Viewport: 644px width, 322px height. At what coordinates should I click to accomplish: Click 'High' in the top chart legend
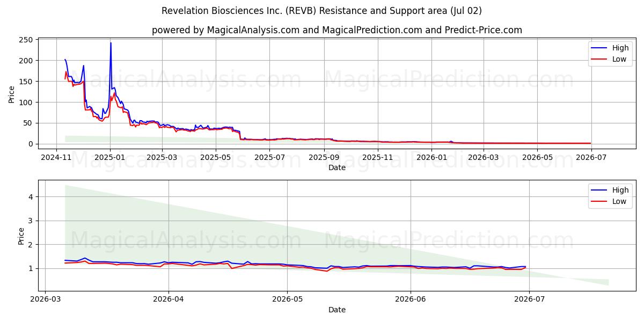(x=620, y=48)
